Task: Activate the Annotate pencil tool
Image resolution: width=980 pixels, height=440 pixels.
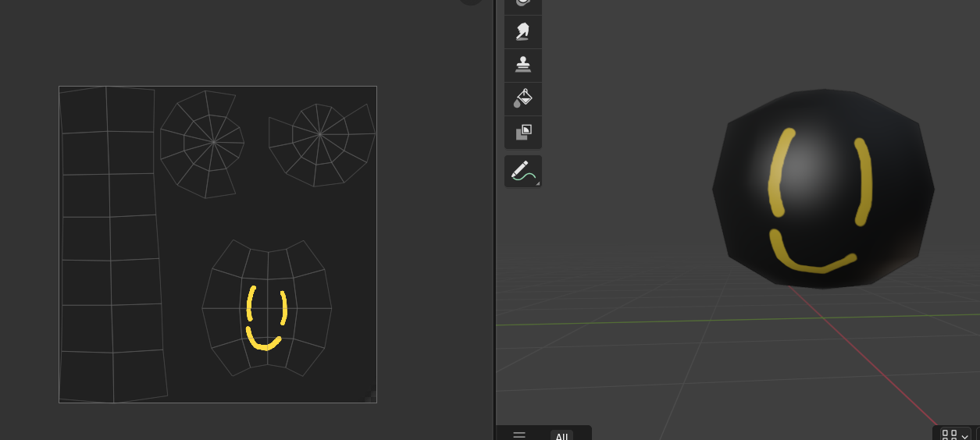Action: point(522,170)
